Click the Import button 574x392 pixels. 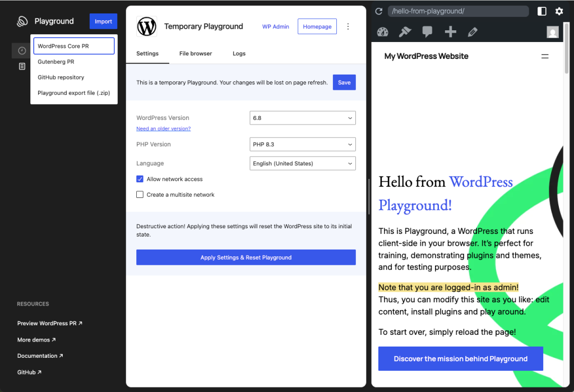pos(103,21)
